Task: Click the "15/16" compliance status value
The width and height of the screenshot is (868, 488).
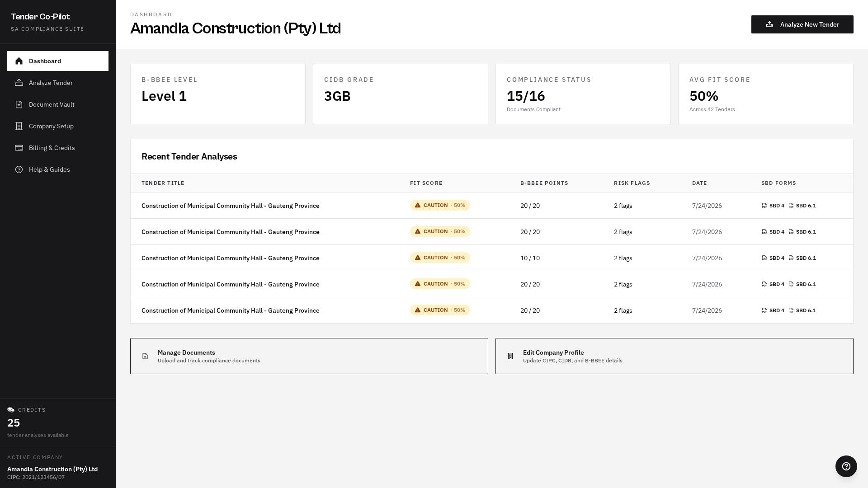Action: (526, 96)
